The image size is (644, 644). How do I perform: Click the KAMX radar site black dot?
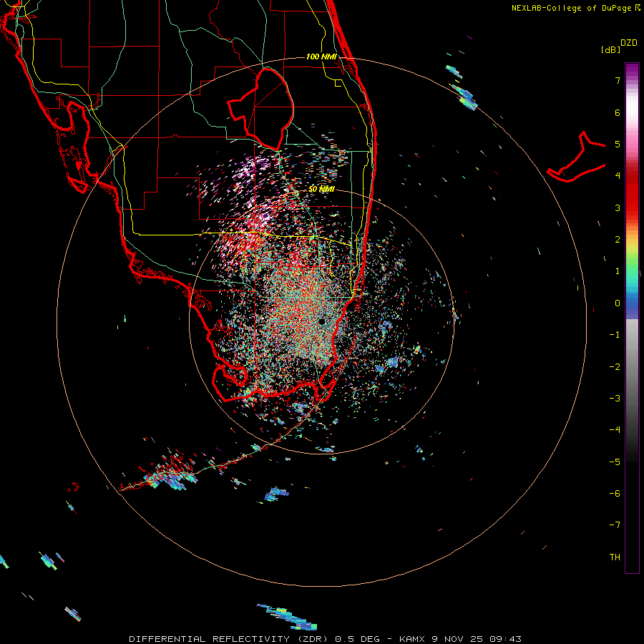[x=321, y=321]
